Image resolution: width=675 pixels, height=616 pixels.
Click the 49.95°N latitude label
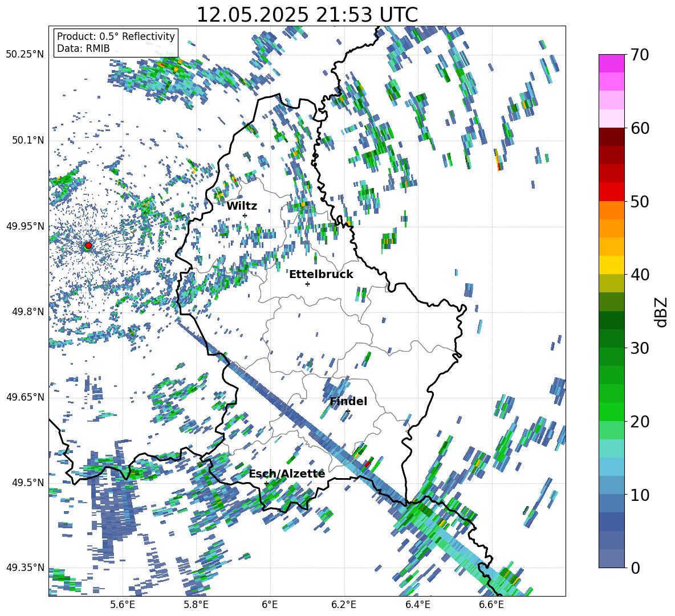[x=25, y=226]
